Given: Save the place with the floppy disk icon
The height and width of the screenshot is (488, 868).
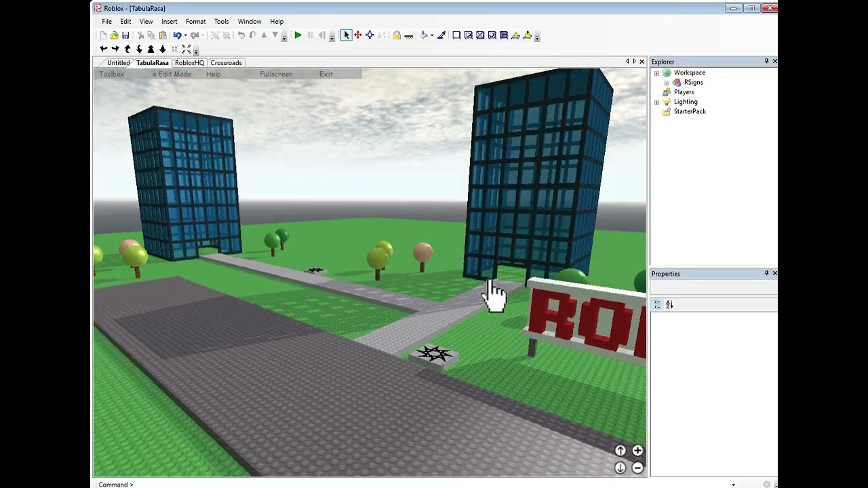Looking at the screenshot, I should click(125, 35).
